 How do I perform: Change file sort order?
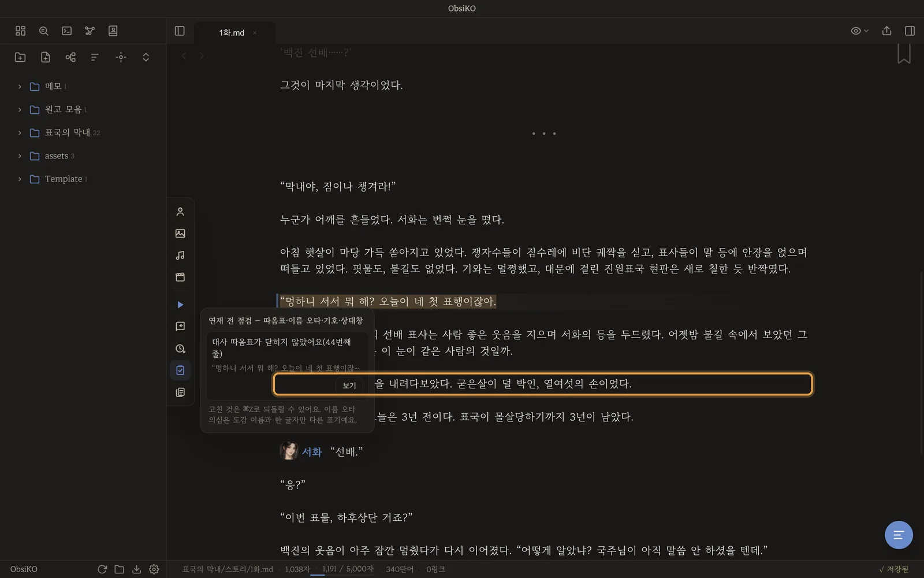tap(95, 57)
